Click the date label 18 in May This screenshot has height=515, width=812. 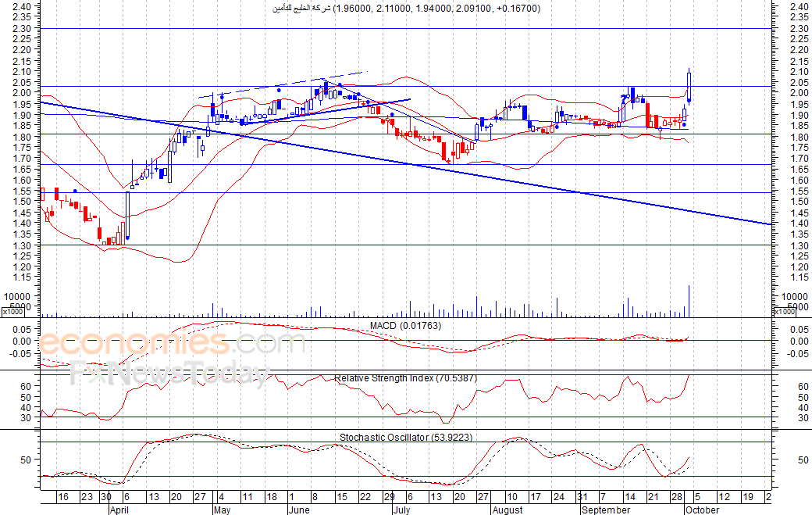point(271,497)
